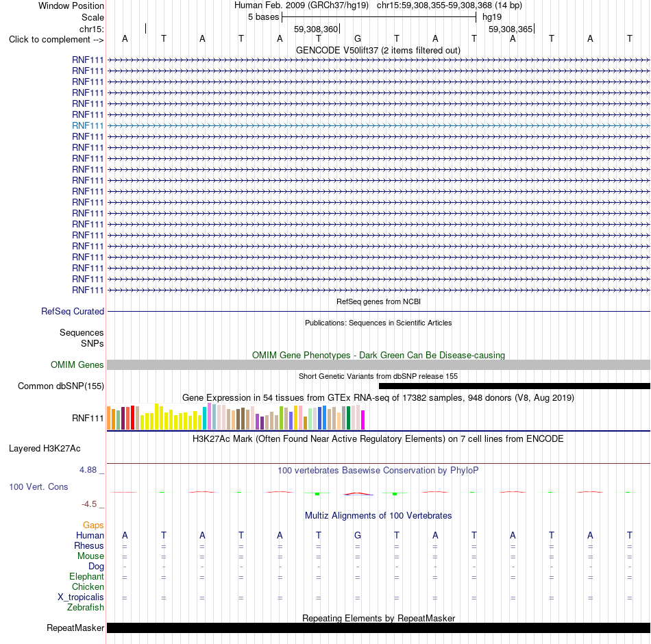The height and width of the screenshot is (644, 651).
Task: Click the 59,308,360 coordinate tick label
Action: 316,29
